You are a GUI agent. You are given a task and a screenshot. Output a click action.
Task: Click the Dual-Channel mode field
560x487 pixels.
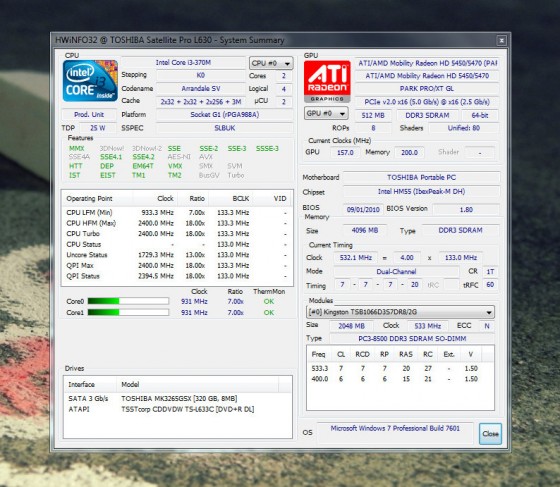tap(396, 271)
